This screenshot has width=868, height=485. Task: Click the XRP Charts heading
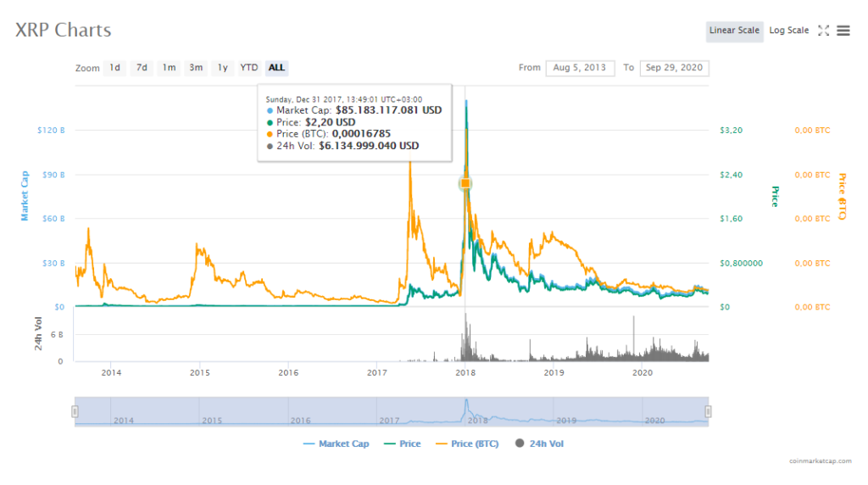[63, 30]
